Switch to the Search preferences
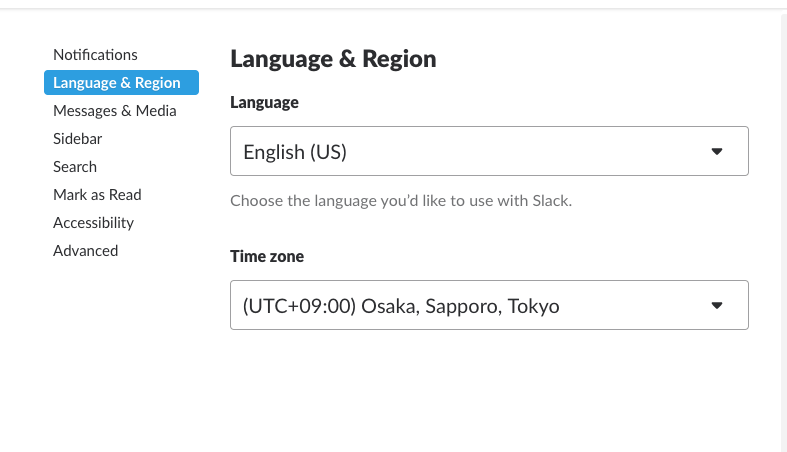 75,167
